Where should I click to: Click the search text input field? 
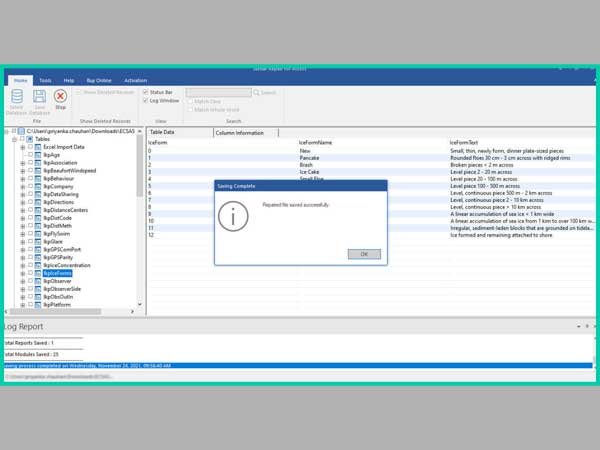[218, 93]
